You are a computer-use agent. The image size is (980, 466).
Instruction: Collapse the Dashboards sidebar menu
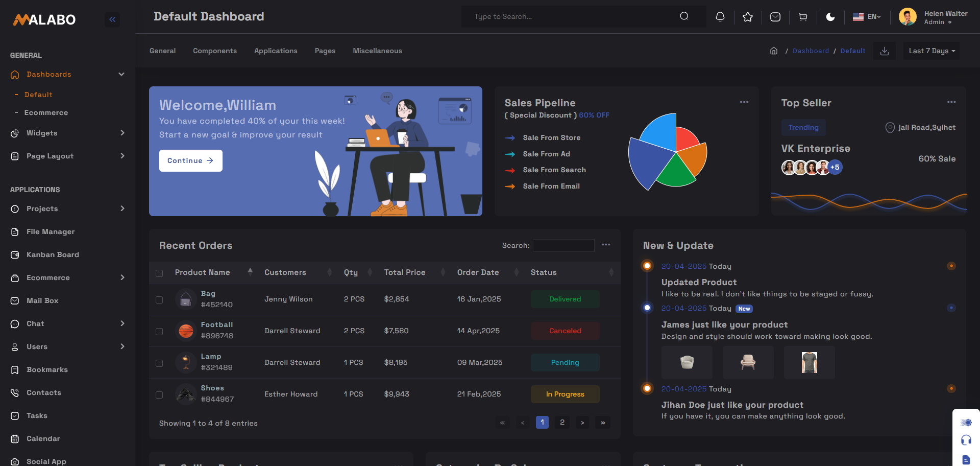pyautogui.click(x=67, y=74)
